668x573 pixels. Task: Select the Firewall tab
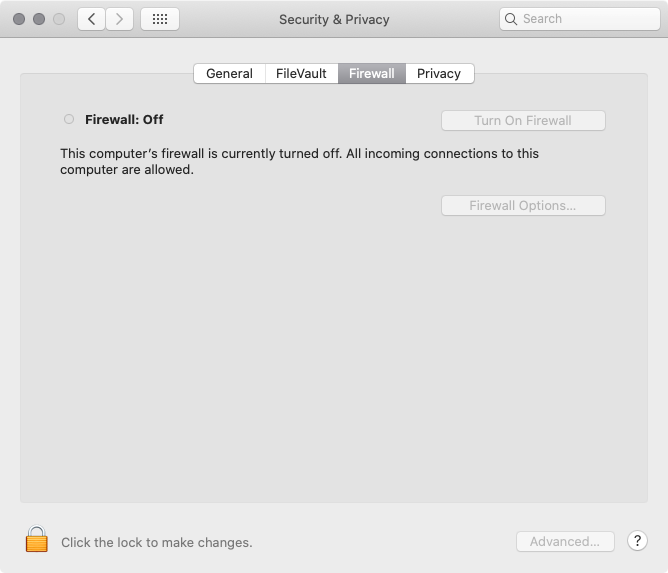tap(371, 73)
